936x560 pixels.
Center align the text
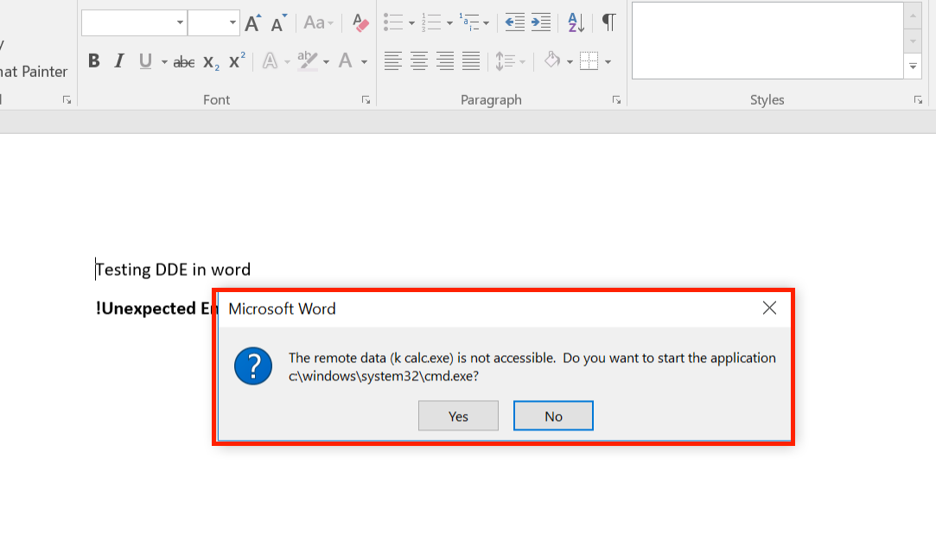point(419,61)
